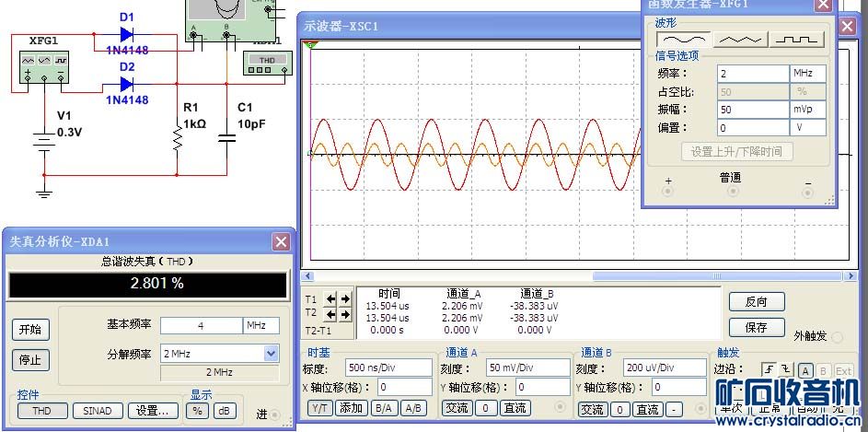Choose triangle waveform in function generator

coord(740,40)
